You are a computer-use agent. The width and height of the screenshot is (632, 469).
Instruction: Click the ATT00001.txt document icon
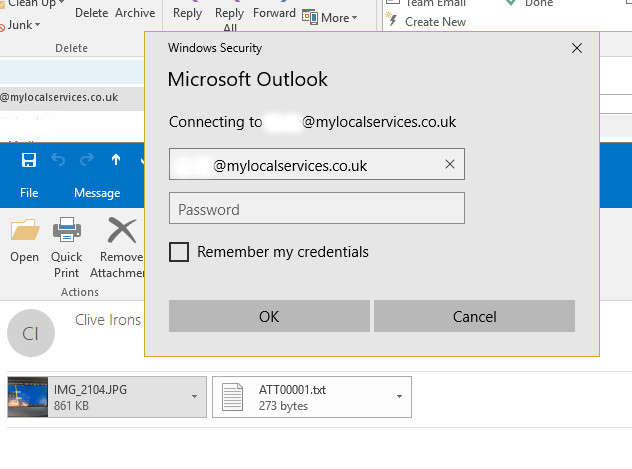coord(233,397)
